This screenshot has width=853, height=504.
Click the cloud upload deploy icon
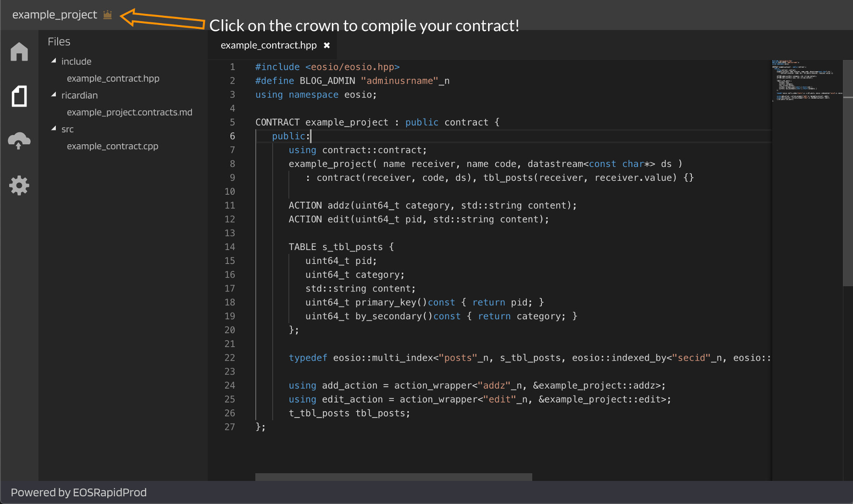19,140
